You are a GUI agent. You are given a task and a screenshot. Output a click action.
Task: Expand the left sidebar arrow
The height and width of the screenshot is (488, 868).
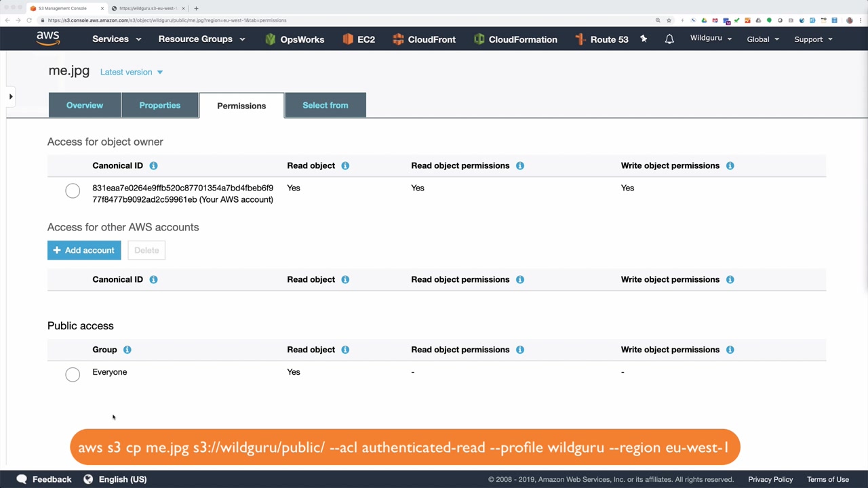11,97
